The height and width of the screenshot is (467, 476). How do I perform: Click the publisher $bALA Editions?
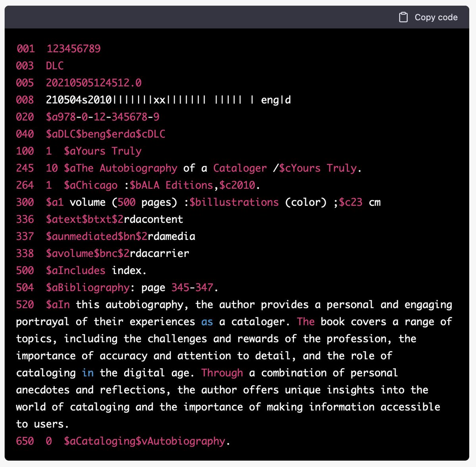(171, 185)
